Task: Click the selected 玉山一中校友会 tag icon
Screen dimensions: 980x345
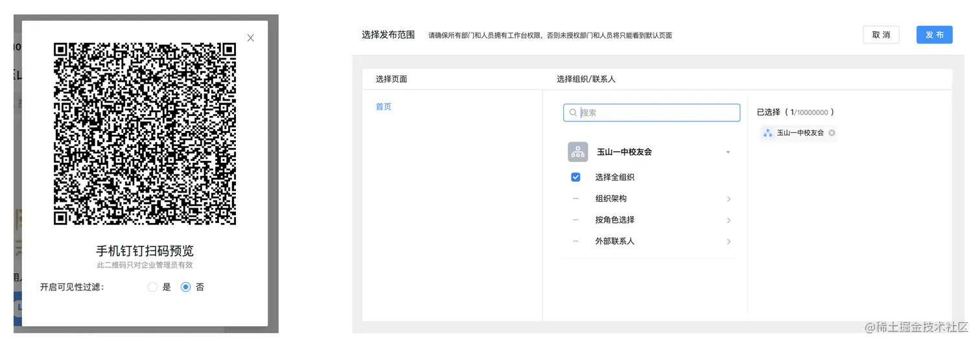Action: 768,133
